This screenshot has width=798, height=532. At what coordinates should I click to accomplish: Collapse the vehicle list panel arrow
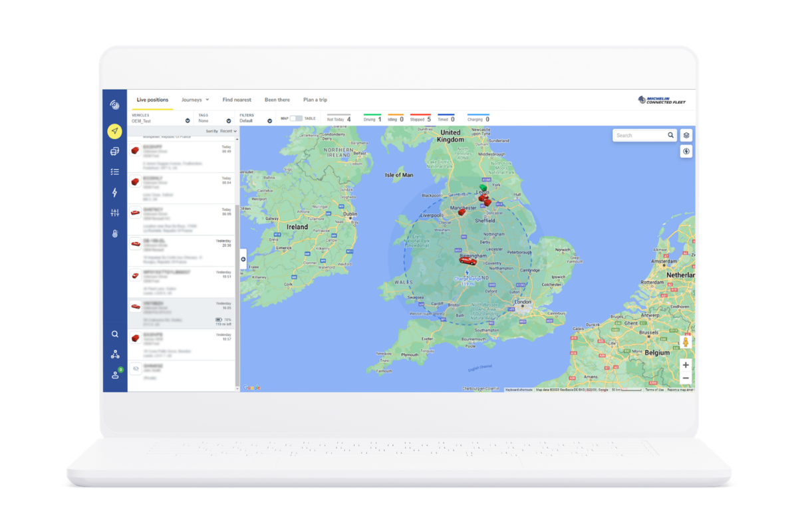(x=243, y=259)
